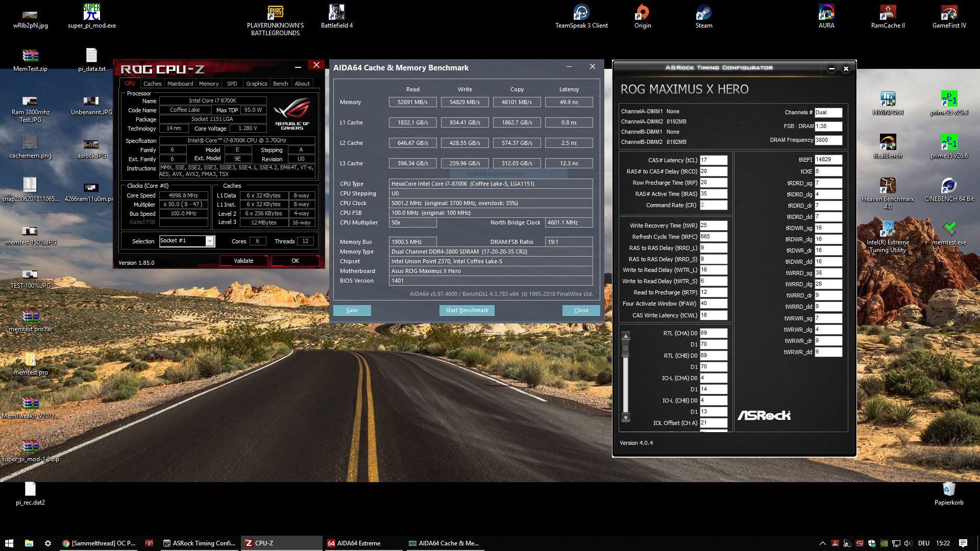Click Memory Latency value 49.9 ns
Screen dimensions: 980x551
point(569,102)
